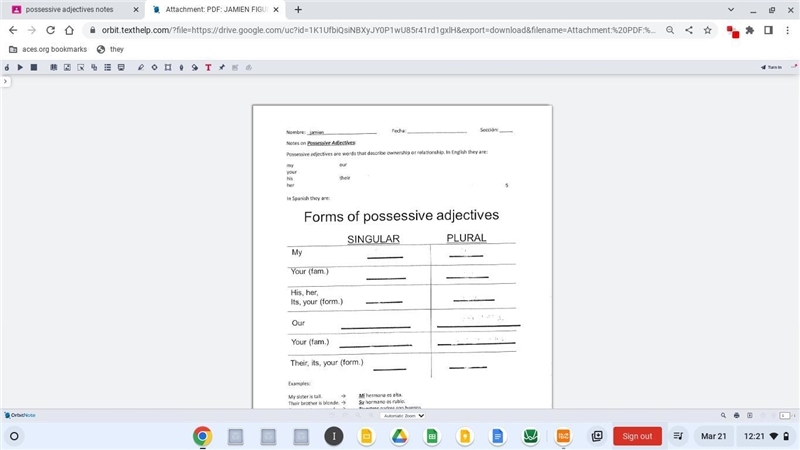Toggle the browser side panel
Viewport: 800px width, 450px height.
tap(768, 30)
